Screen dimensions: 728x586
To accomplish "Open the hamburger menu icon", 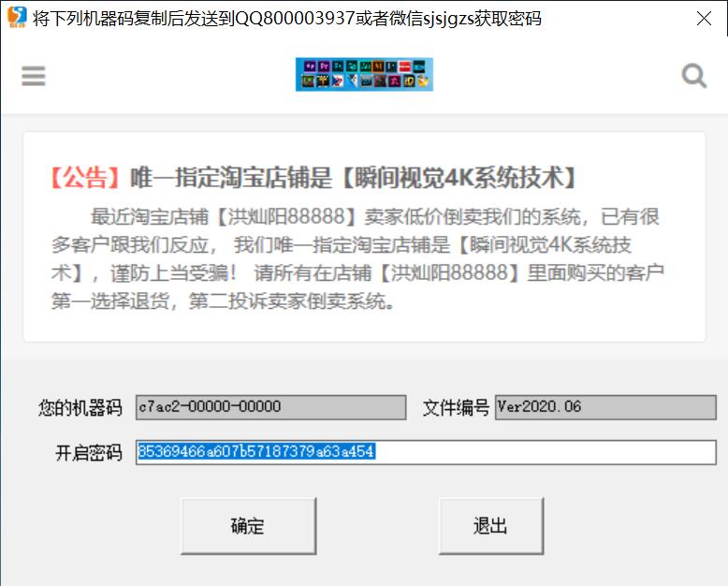I will 34,76.
